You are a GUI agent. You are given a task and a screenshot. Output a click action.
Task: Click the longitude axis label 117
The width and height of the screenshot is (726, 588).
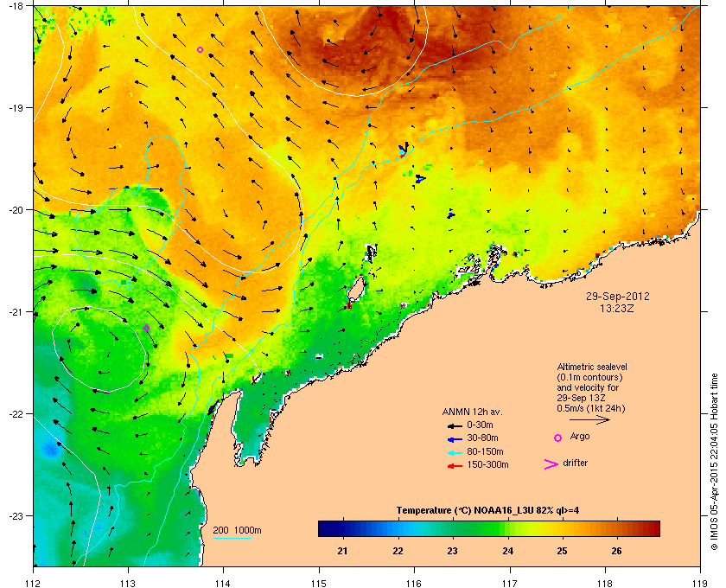tap(509, 583)
